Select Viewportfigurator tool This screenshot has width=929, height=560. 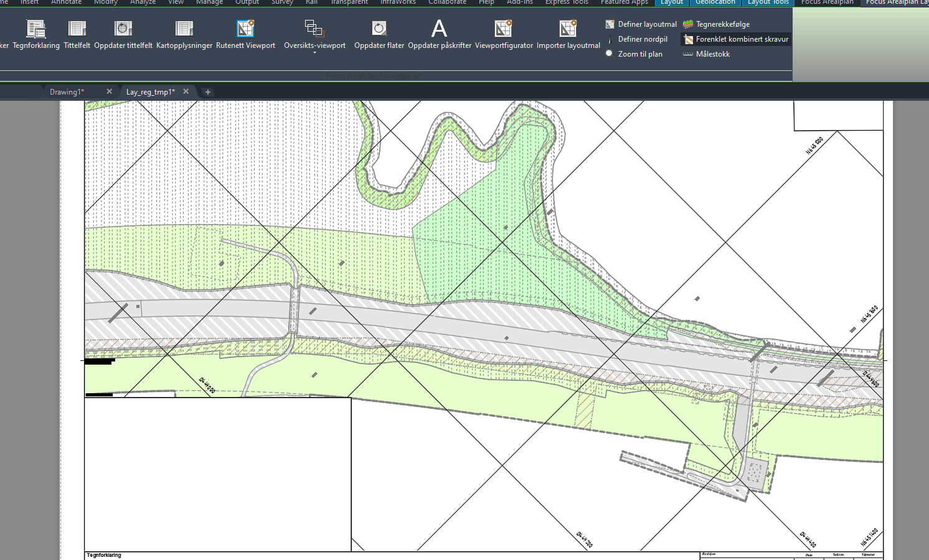(x=503, y=29)
